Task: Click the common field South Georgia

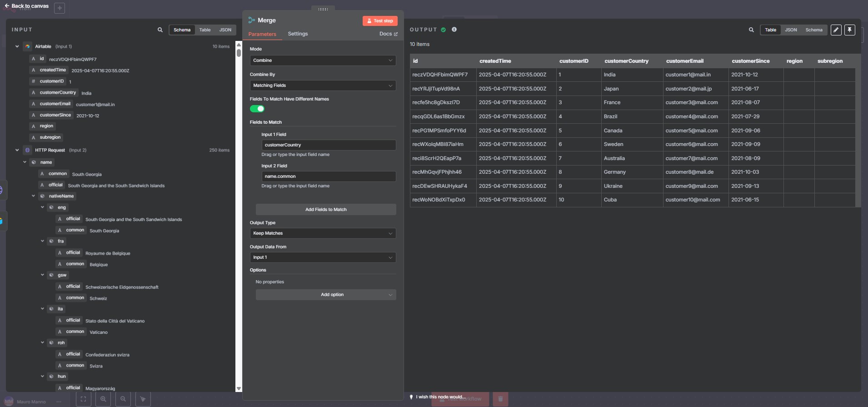Action: 58,174
